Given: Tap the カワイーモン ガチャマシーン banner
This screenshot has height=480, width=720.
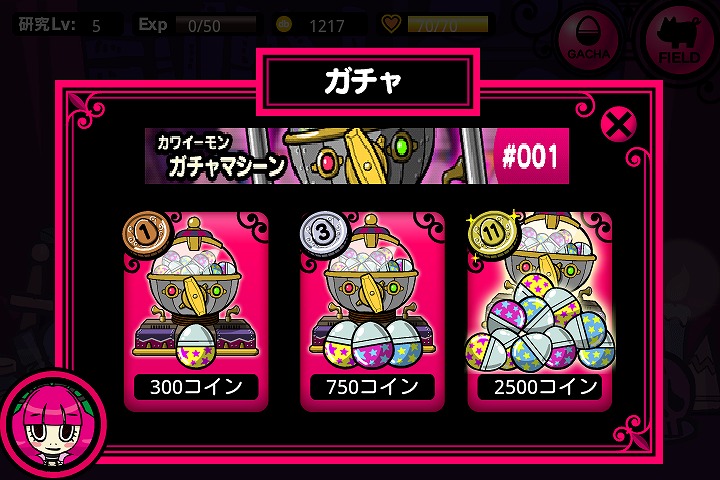Looking at the screenshot, I should (x=356, y=156).
